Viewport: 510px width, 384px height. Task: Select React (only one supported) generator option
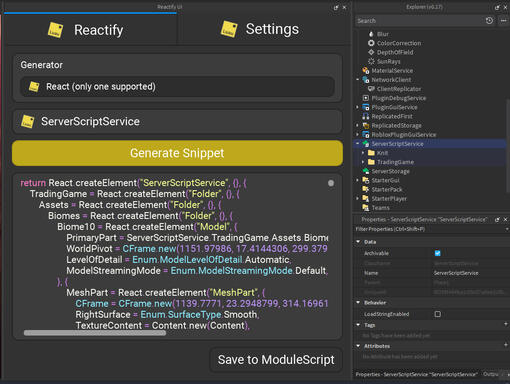(177, 87)
